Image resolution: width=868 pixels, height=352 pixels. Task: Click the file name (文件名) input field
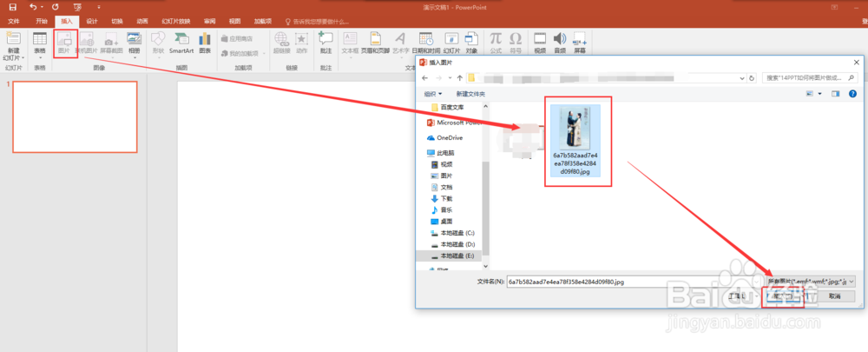634,282
